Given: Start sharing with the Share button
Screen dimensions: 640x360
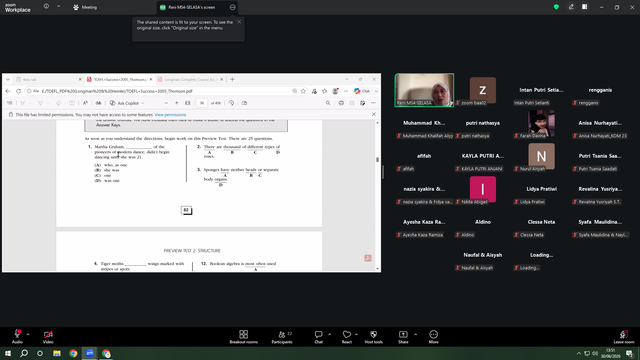Looking at the screenshot, I should click(403, 337).
